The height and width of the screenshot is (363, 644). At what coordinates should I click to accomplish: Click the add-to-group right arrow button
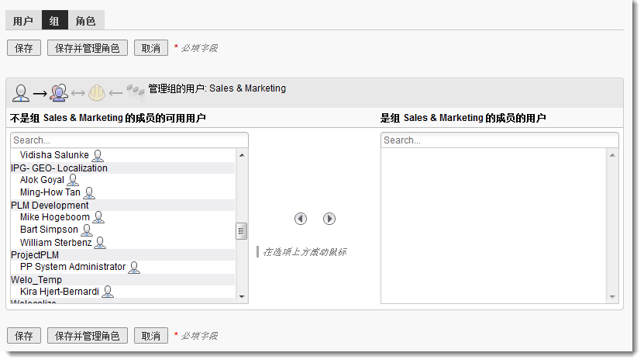click(x=329, y=219)
